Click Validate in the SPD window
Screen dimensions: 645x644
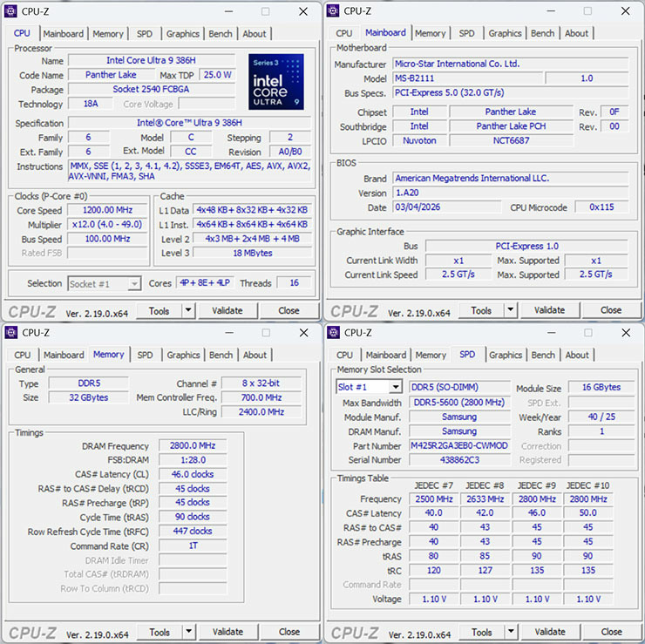(550, 632)
